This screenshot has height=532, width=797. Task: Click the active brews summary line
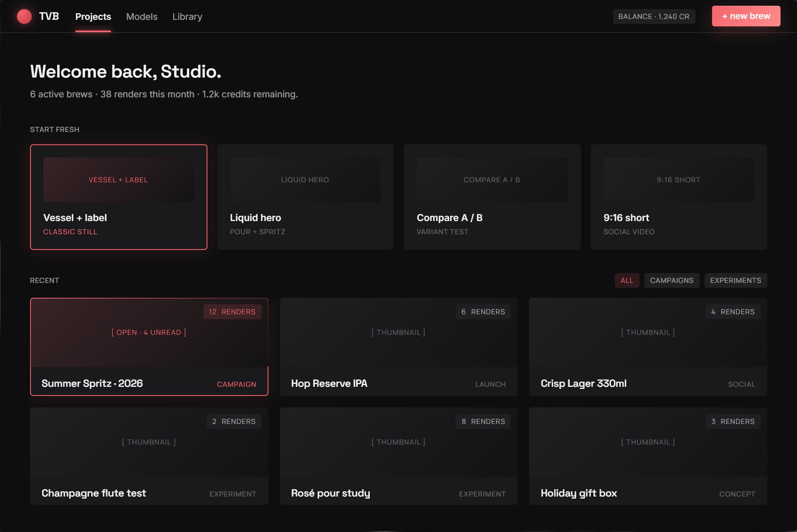point(164,94)
